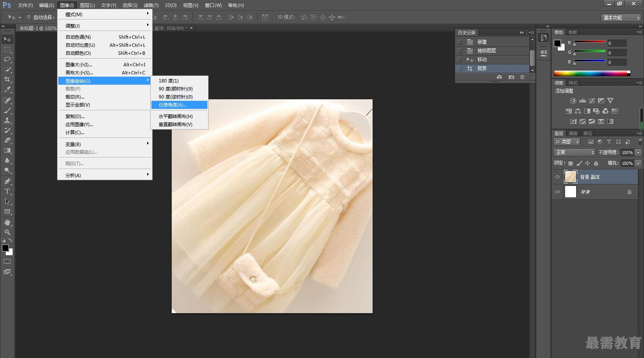This screenshot has height=358, width=644.
Task: Add Brightness/Contrast adjustment icon
Action: click(573, 101)
